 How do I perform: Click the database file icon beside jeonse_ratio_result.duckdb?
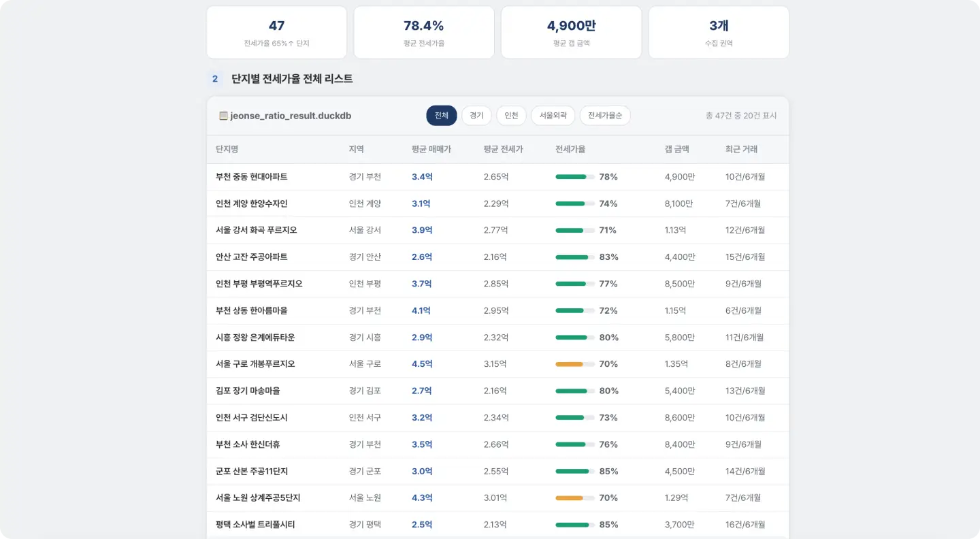tap(223, 116)
